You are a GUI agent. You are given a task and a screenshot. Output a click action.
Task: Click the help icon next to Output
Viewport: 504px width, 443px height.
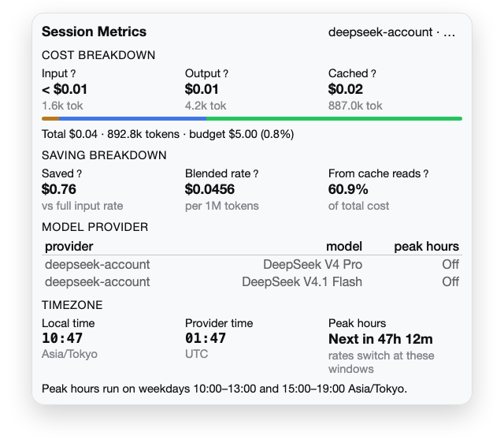tap(226, 74)
